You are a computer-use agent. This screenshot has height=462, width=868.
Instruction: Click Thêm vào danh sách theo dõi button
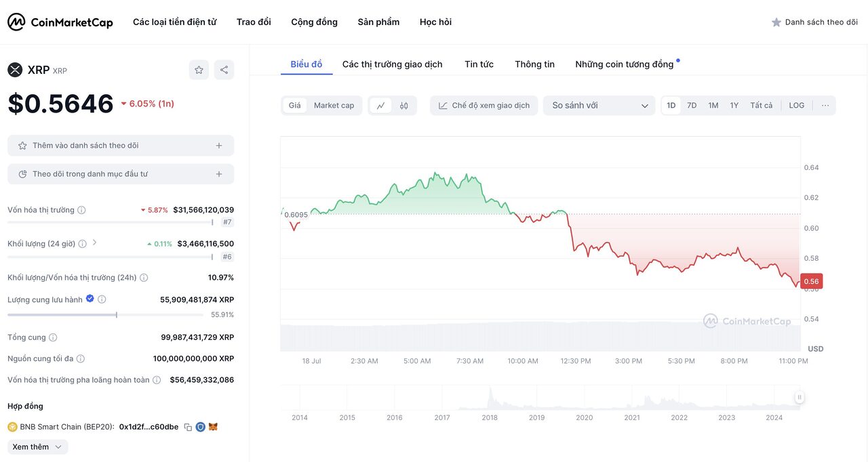(x=121, y=146)
